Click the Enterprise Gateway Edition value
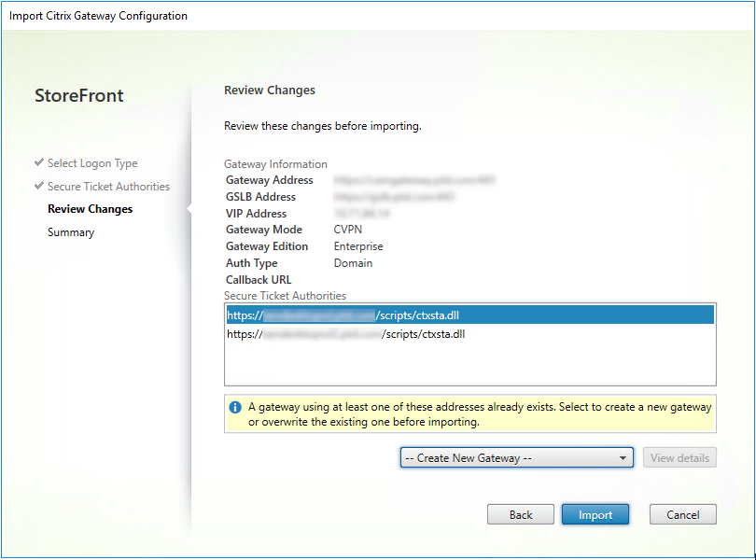The width and height of the screenshot is (756, 560). pos(358,246)
